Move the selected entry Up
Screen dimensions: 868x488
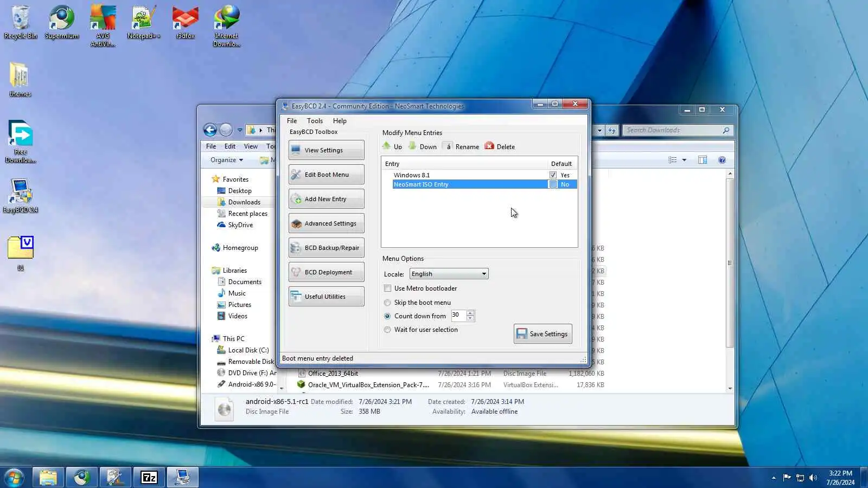click(x=392, y=146)
